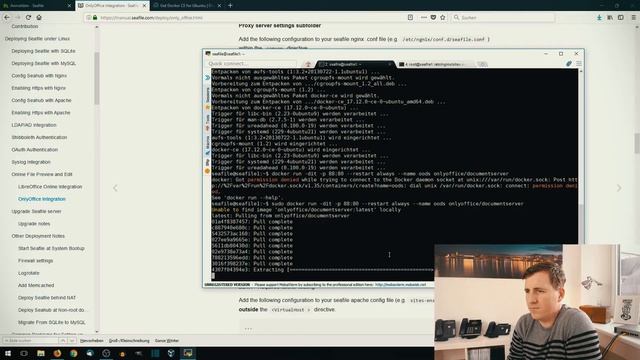The height and width of the screenshot is (360, 640).
Task: Open Firefox downloads arrow icon
Action: [x=599, y=18]
